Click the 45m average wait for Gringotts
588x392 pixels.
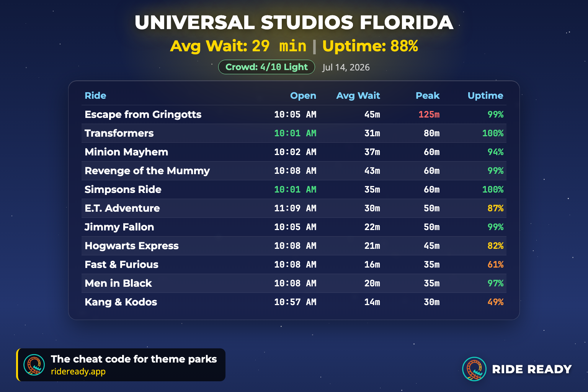point(372,114)
